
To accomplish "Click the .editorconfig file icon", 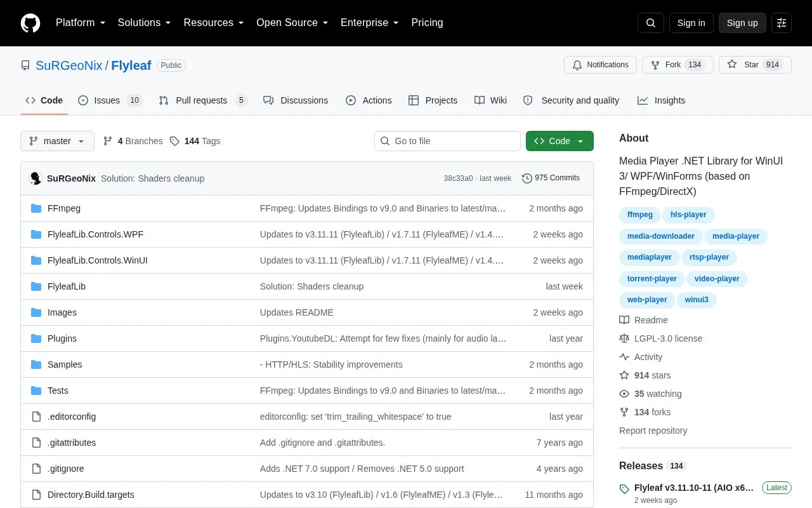I will point(36,417).
